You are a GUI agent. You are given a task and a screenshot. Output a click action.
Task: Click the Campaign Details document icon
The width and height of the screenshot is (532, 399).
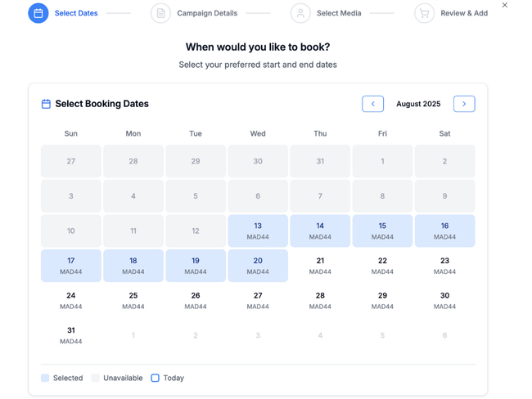click(x=160, y=13)
